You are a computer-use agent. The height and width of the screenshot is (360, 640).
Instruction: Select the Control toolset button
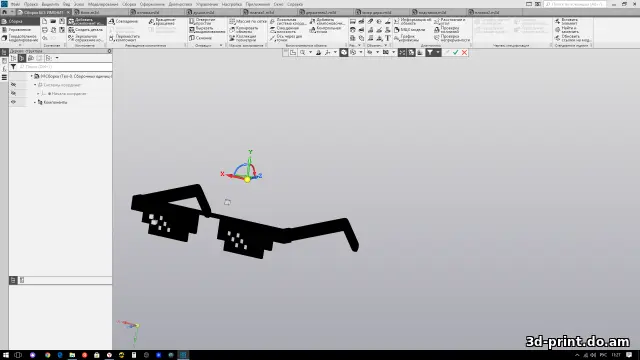pyautogui.click(x=20, y=30)
